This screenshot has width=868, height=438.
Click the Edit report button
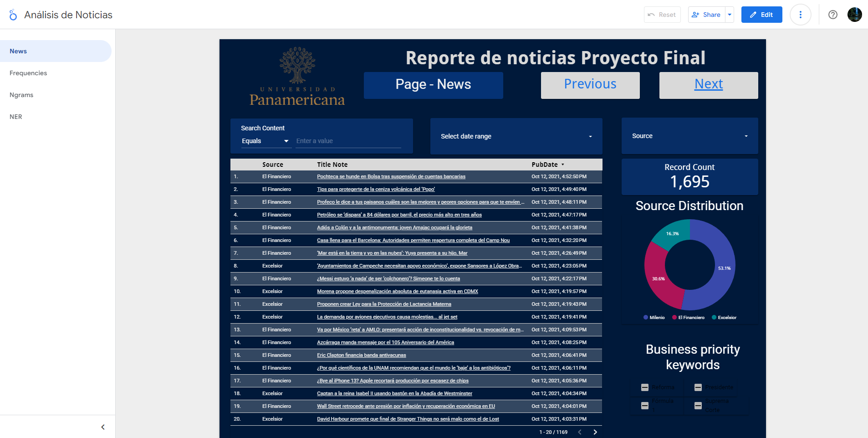coord(761,15)
